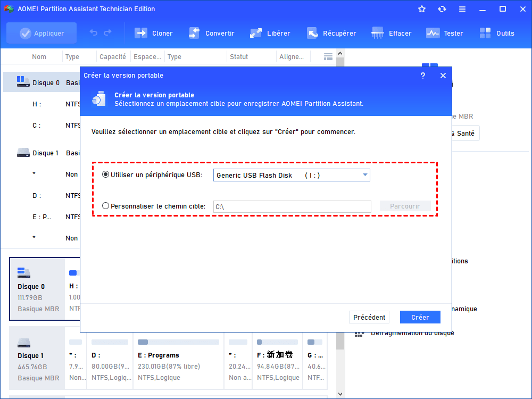Image resolution: width=532 pixels, height=399 pixels.
Task: Open the Tester tool
Action: click(x=444, y=33)
